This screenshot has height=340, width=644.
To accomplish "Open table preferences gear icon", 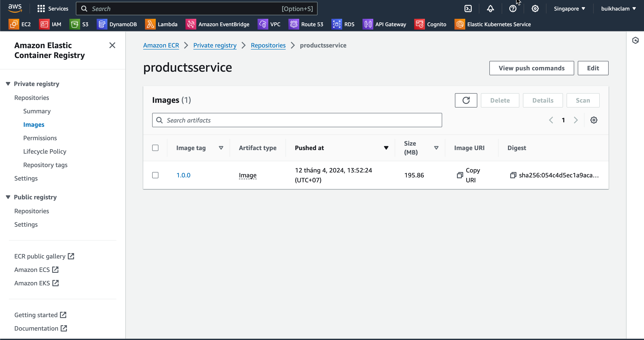I will (593, 120).
